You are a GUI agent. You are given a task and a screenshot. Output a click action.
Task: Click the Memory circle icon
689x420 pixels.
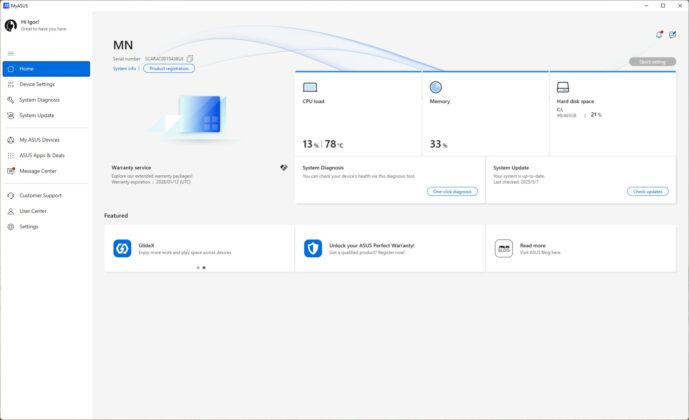point(435,87)
